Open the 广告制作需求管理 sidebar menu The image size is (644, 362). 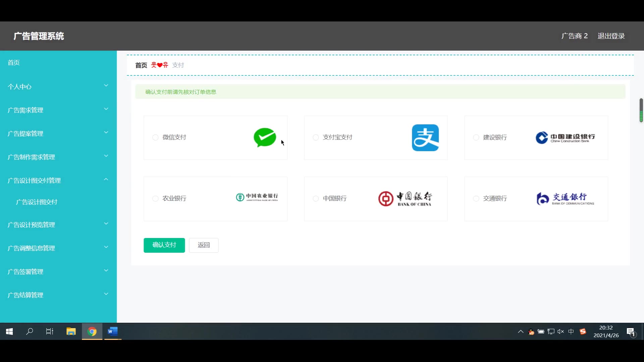tap(58, 157)
